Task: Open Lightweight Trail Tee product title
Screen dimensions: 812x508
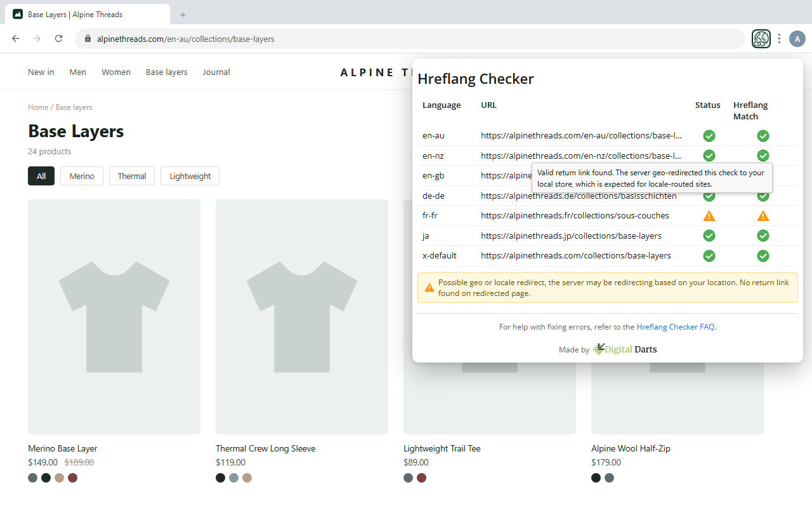Action: click(442, 448)
